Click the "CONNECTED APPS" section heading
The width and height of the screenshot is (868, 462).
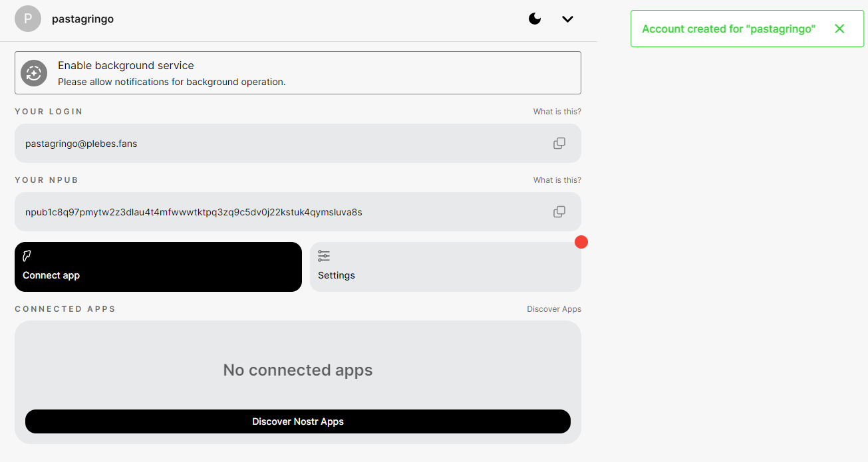tap(65, 309)
